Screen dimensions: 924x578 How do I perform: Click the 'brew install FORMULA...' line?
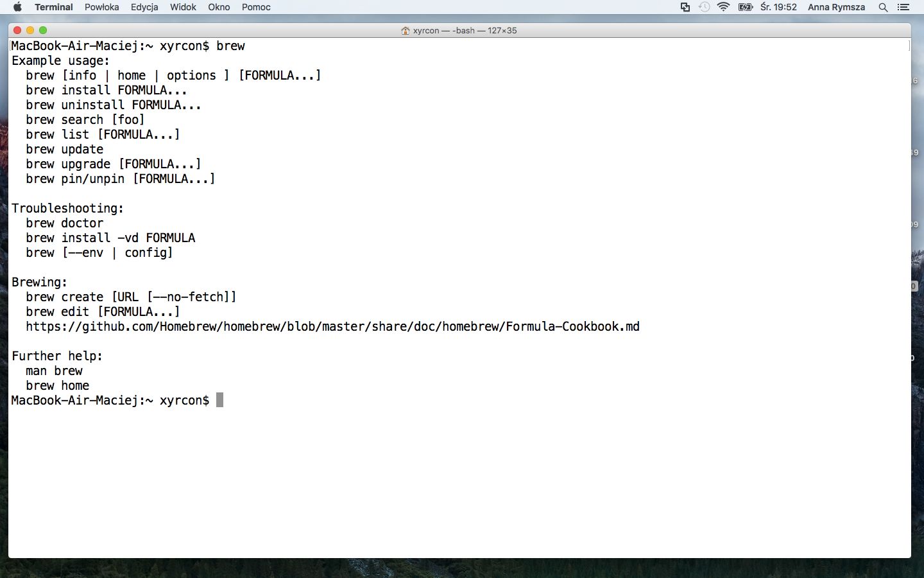coord(107,90)
